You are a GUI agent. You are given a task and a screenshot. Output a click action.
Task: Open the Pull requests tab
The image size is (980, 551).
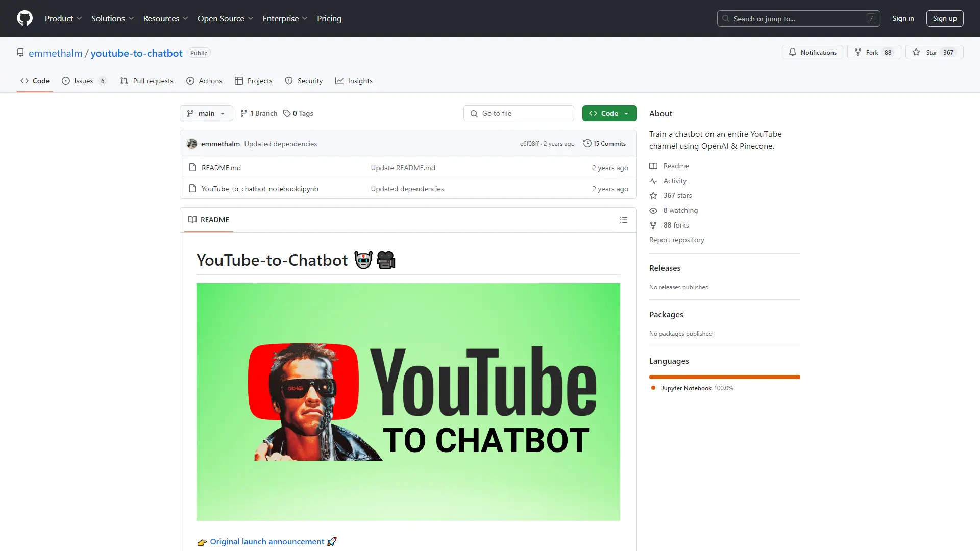coord(147,81)
